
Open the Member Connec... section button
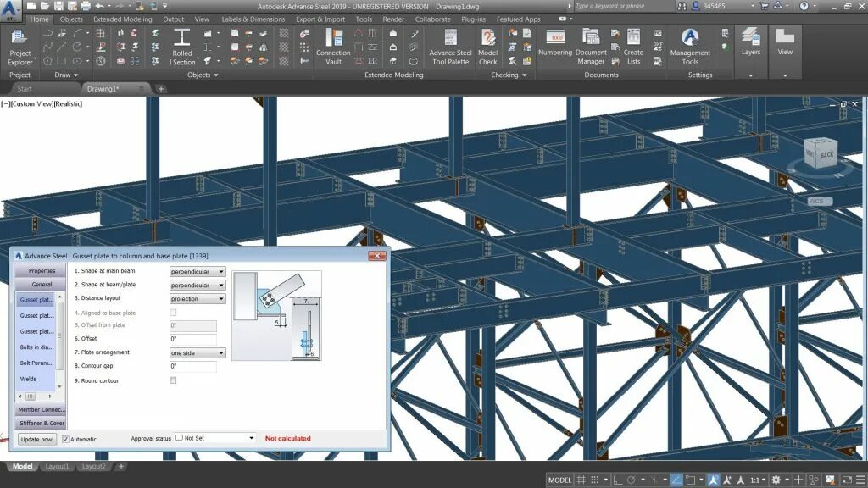[x=42, y=409]
